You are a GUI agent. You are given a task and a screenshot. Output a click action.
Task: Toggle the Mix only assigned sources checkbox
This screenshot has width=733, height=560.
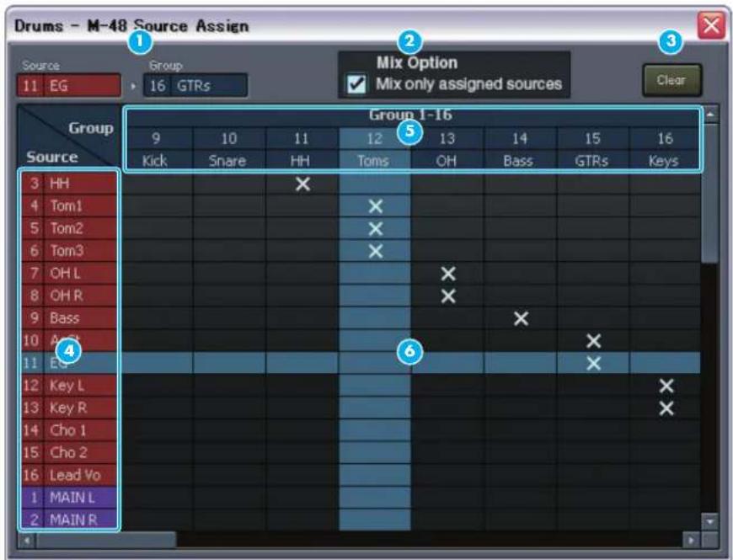point(356,84)
